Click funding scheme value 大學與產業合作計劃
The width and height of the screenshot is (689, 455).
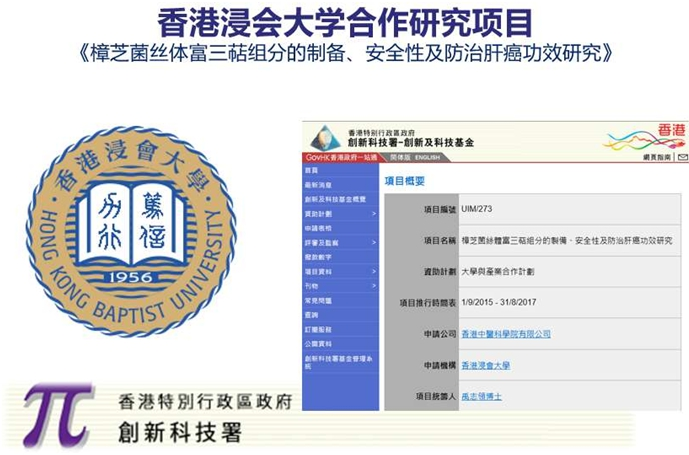[x=497, y=272]
